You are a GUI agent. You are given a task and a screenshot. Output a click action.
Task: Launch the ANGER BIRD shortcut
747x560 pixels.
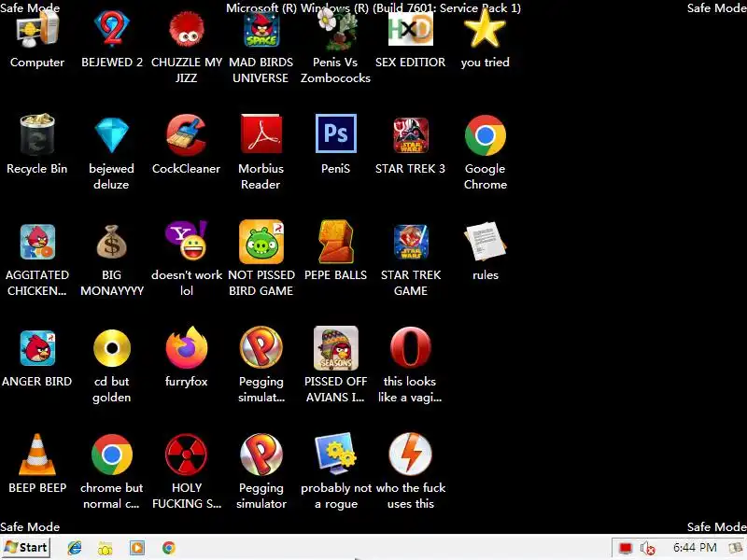37,348
